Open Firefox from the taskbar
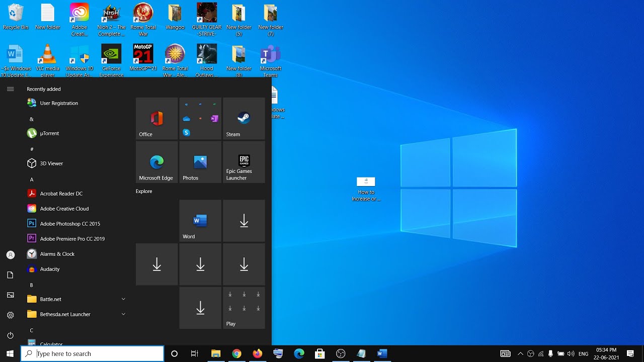This screenshot has height=362, width=644. point(257,354)
